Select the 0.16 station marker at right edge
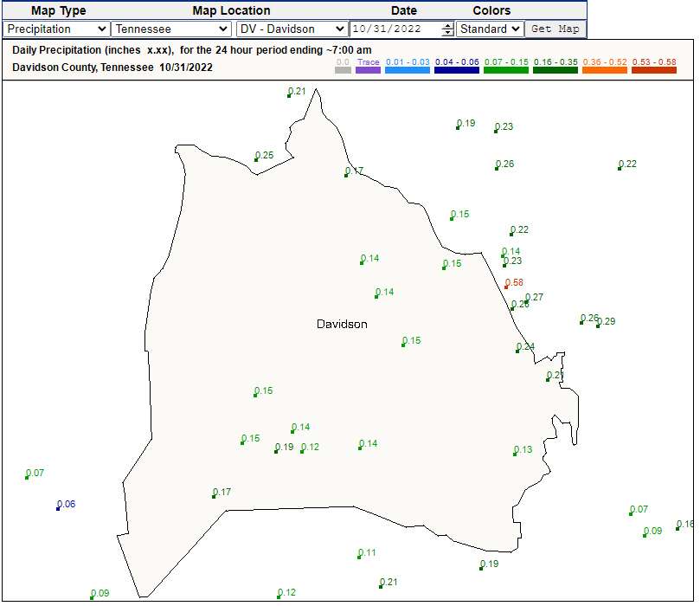The height and width of the screenshot is (606, 700). pyautogui.click(x=678, y=529)
